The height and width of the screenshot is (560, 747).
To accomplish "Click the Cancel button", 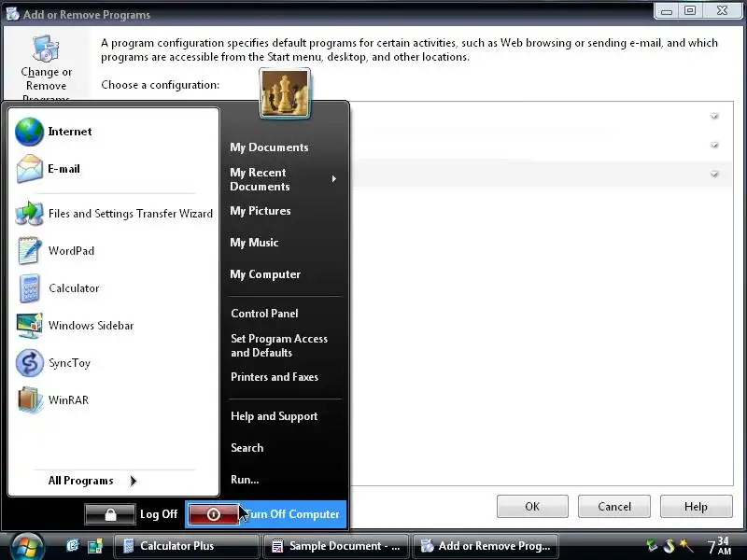I will point(614,507).
